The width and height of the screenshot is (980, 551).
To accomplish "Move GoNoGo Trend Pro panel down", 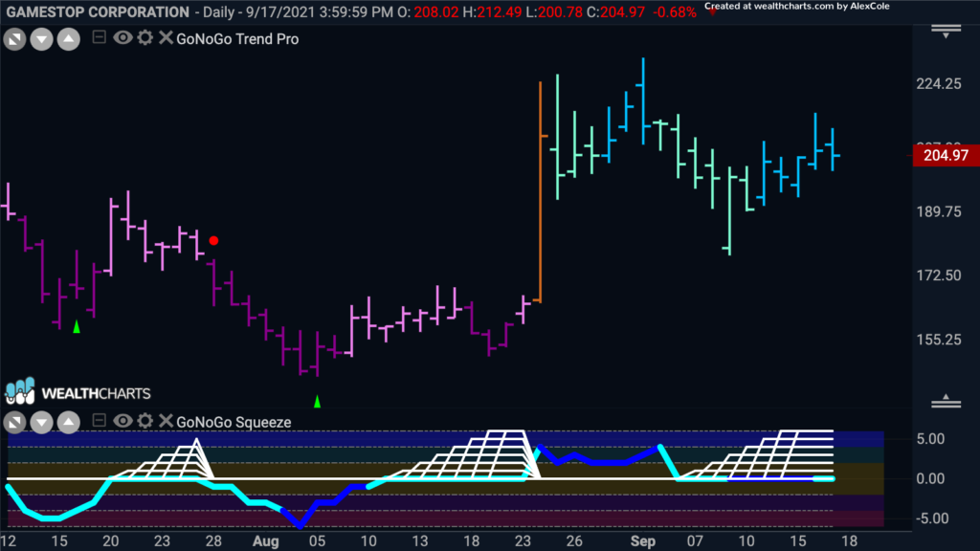I will pyautogui.click(x=42, y=39).
